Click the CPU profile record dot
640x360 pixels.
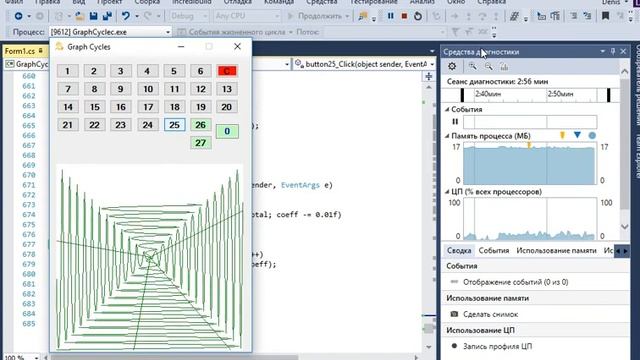[454, 346]
